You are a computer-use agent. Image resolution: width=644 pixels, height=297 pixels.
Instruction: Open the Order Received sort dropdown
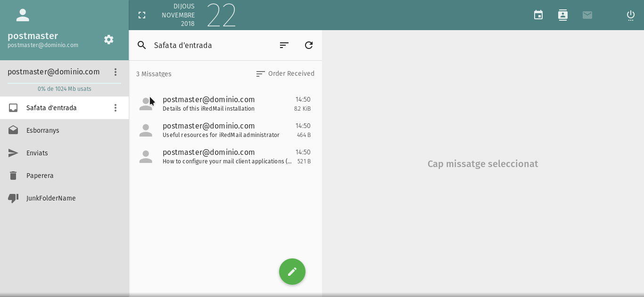pos(285,73)
